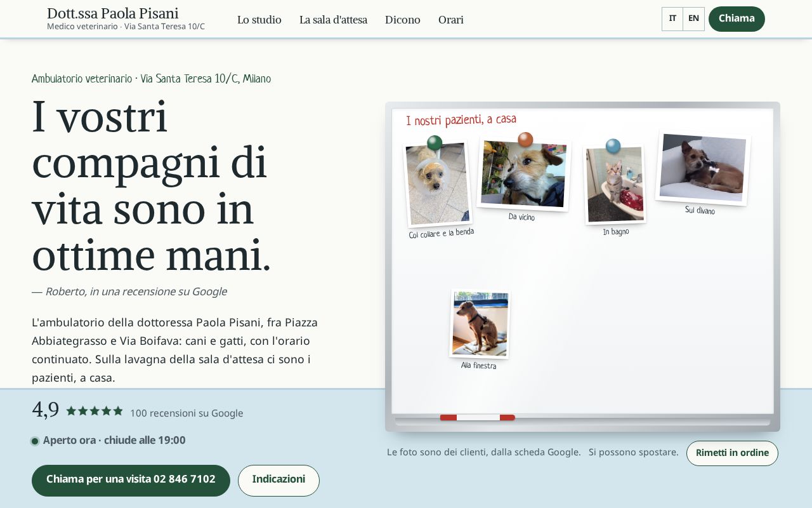Screen dimensions: 812x508
Task: Select the Alla finestra dog photo
Action: coord(480,324)
